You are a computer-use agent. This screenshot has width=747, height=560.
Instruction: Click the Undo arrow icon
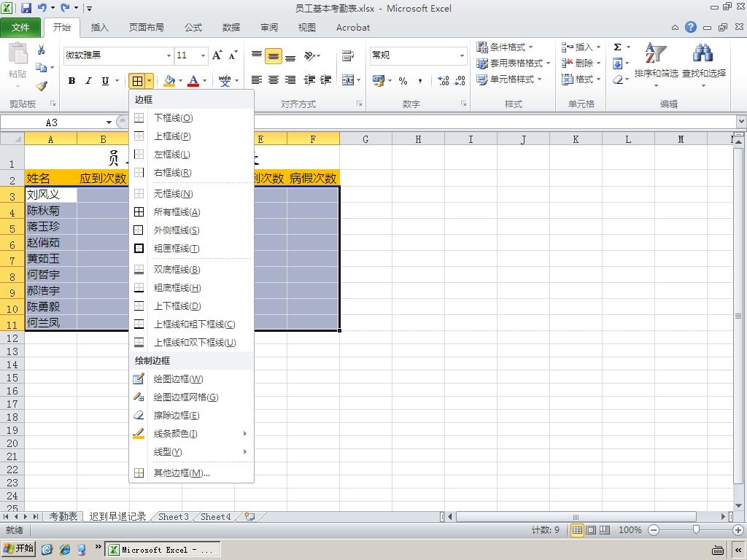coord(42,7)
